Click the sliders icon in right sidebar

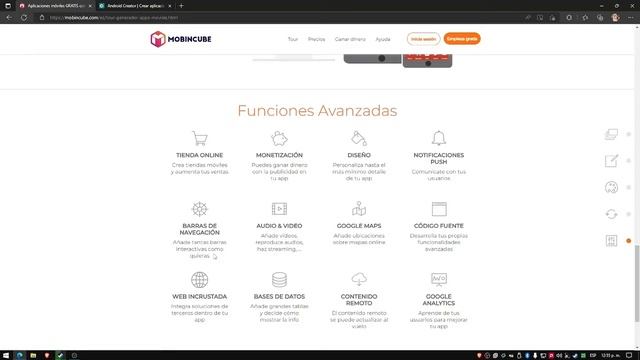pos(611,240)
